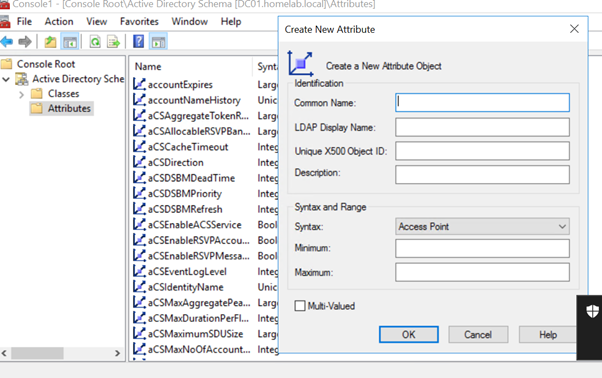Select the aCSMaxDurationPerFl... row name

pyautogui.click(x=198, y=318)
